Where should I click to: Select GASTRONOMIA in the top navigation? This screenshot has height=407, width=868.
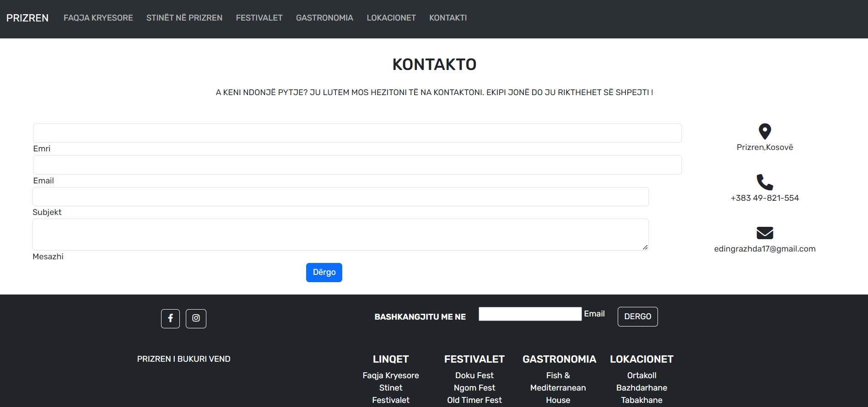tap(324, 18)
